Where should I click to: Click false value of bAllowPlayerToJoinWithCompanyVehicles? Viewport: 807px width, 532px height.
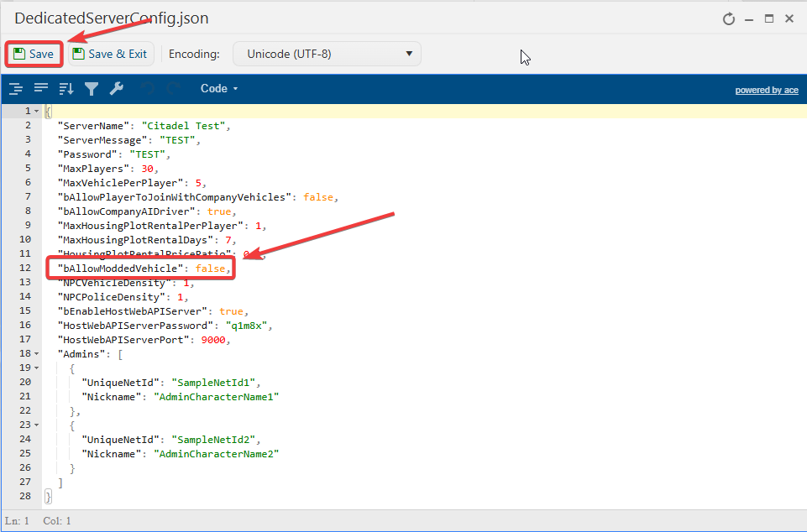click(318, 197)
